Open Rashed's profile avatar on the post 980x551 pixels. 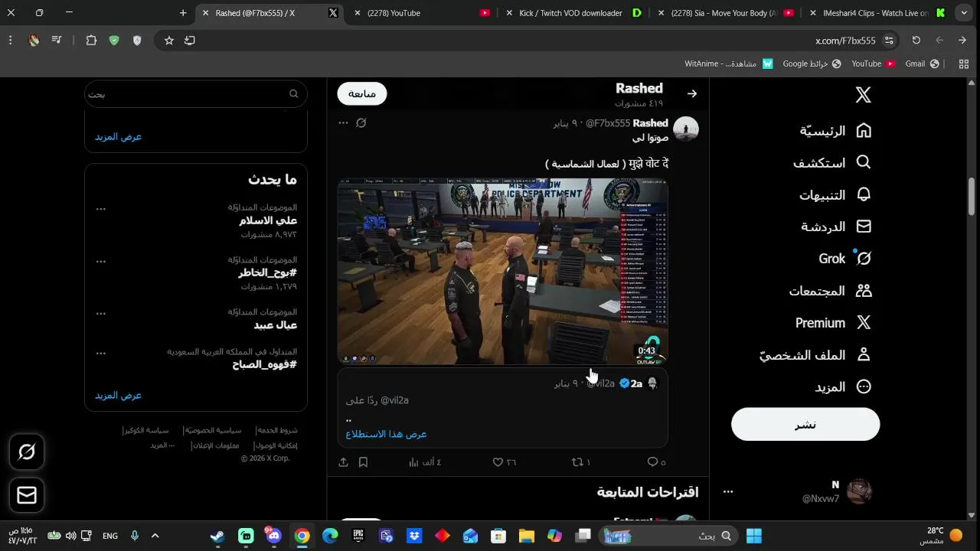point(686,129)
